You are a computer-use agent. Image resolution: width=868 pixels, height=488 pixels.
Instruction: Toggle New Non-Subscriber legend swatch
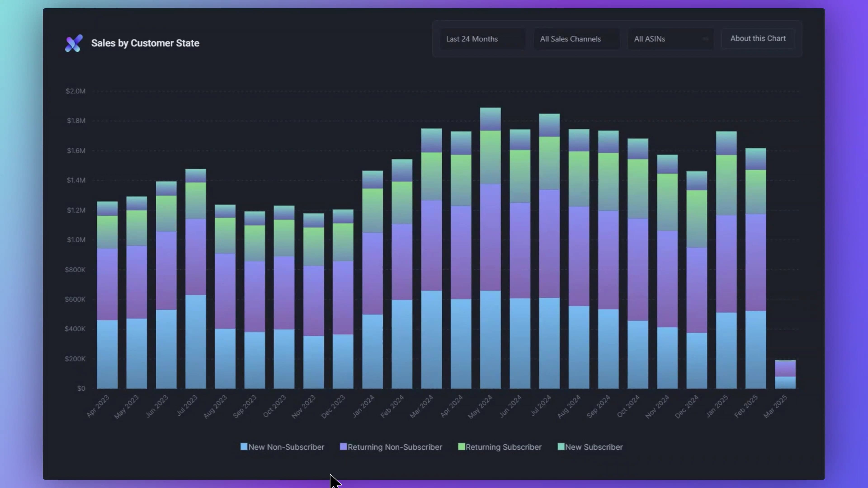click(x=244, y=447)
